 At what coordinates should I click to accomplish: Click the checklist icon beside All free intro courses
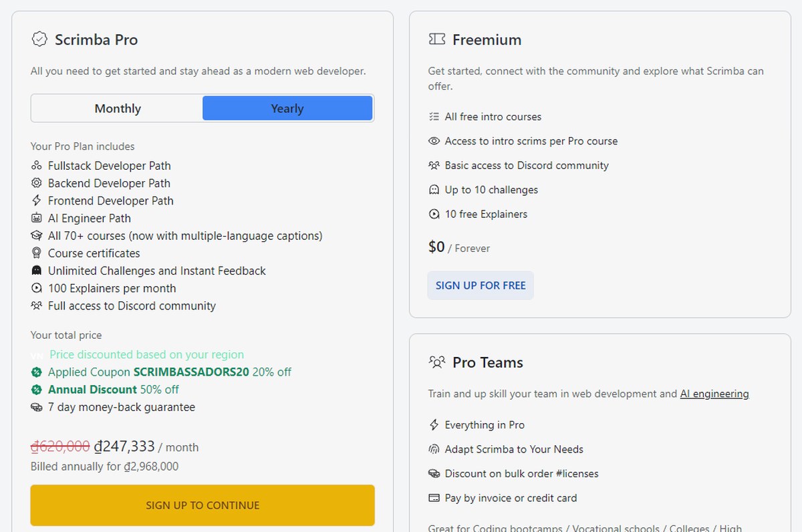point(434,117)
